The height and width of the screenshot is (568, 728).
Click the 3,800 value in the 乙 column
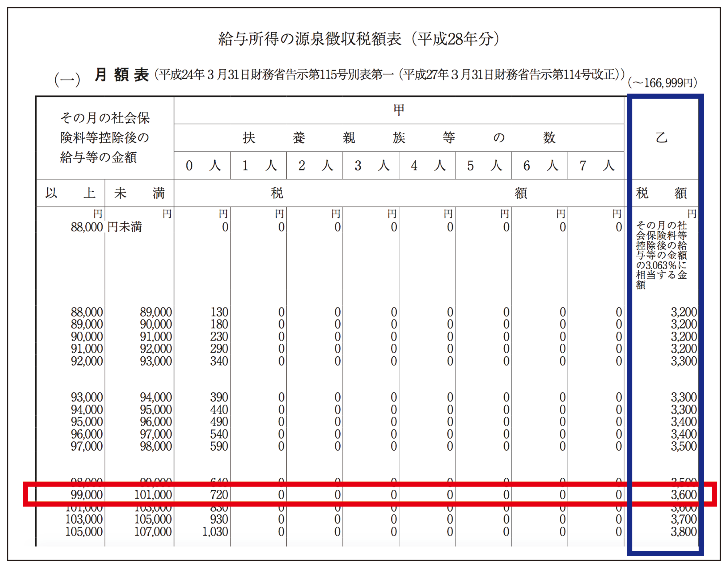[x=684, y=532]
